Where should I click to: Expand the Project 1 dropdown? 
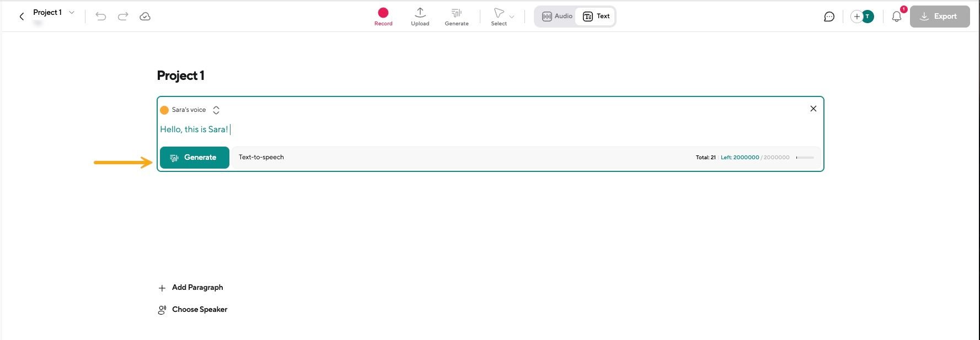pos(72,12)
